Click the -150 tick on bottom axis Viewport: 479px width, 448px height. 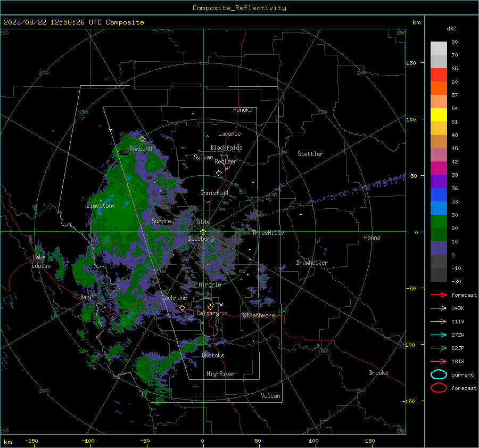point(31,441)
